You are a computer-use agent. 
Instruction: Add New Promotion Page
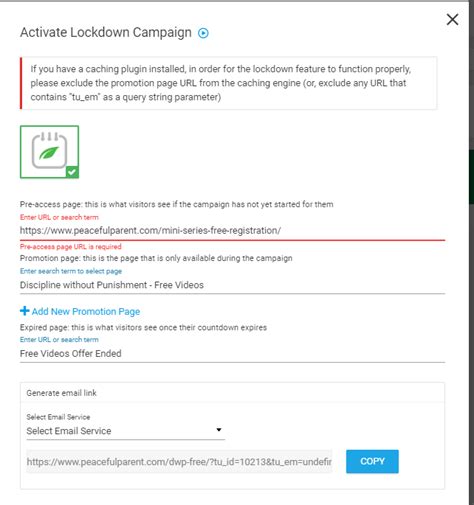pos(86,311)
